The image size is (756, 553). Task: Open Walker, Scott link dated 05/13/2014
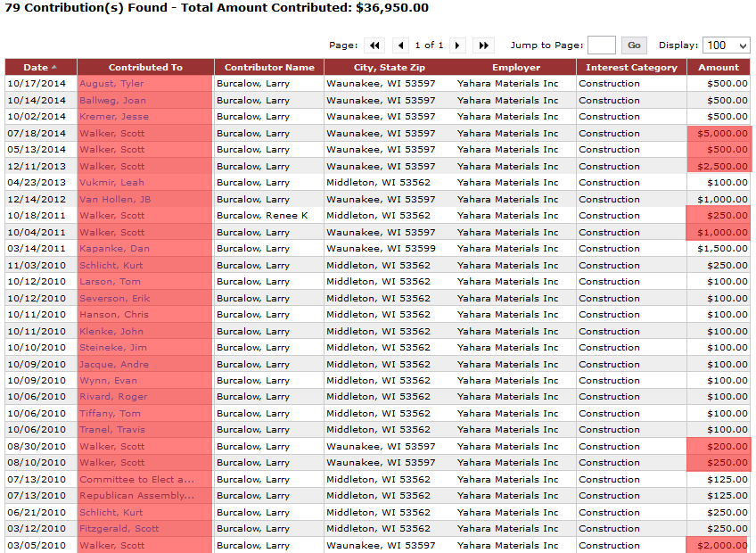tap(111, 150)
